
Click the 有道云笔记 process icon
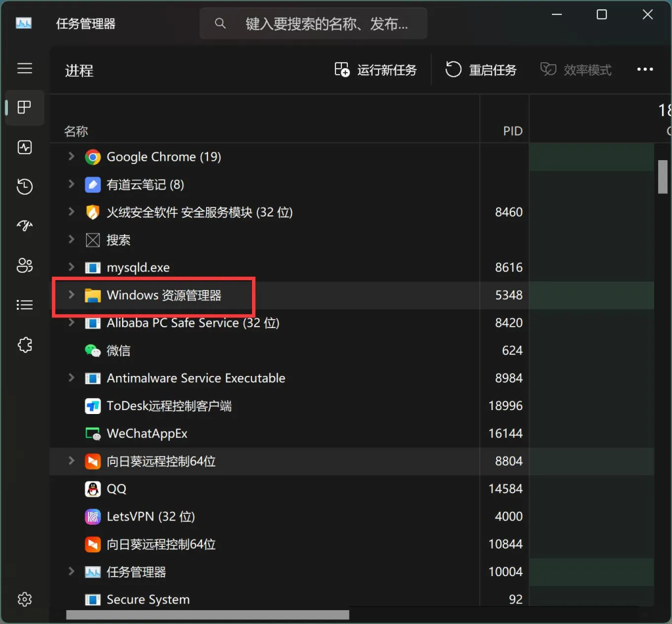tap(93, 185)
